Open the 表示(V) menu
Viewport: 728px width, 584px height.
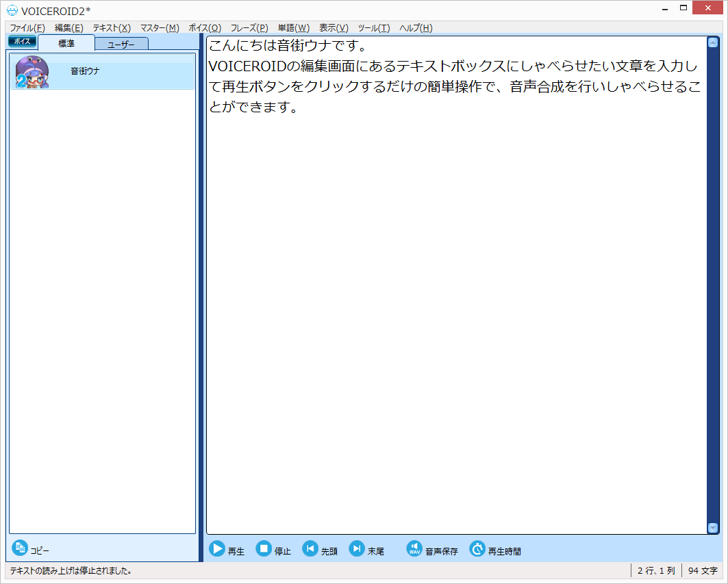click(334, 28)
